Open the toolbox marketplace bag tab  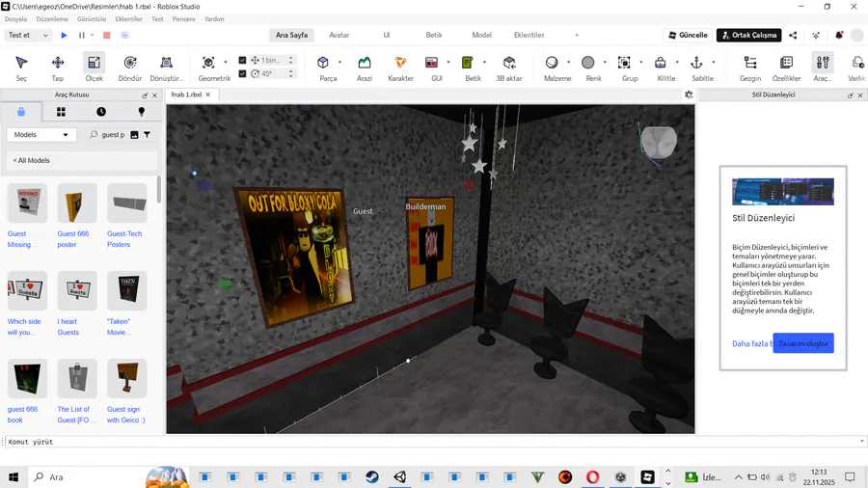pyautogui.click(x=21, y=112)
